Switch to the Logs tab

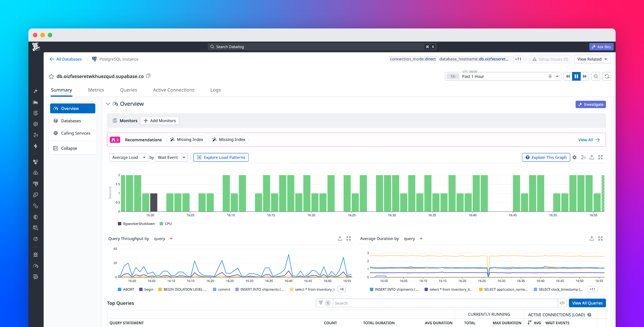pos(216,90)
